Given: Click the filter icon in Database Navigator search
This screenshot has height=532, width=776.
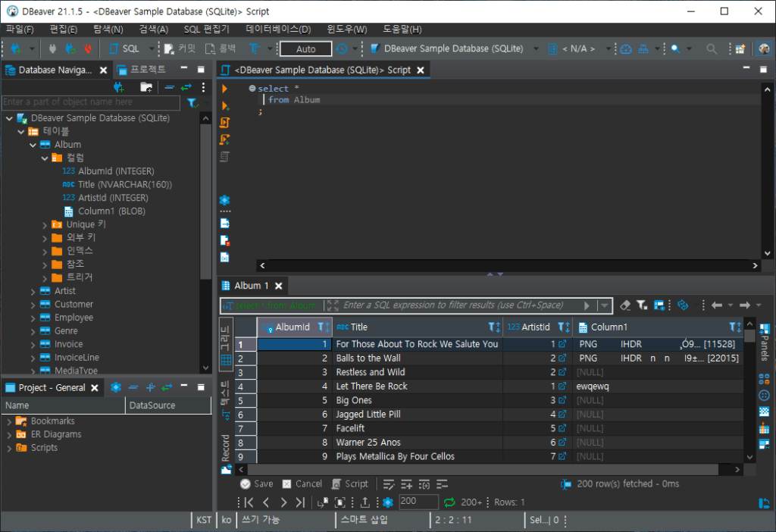Looking at the screenshot, I should pos(192,102).
